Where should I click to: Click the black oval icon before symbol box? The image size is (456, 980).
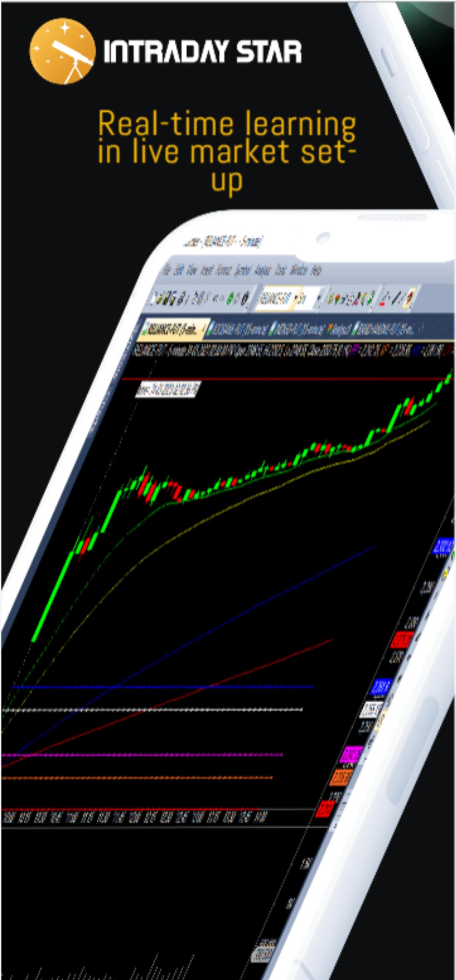(245, 298)
